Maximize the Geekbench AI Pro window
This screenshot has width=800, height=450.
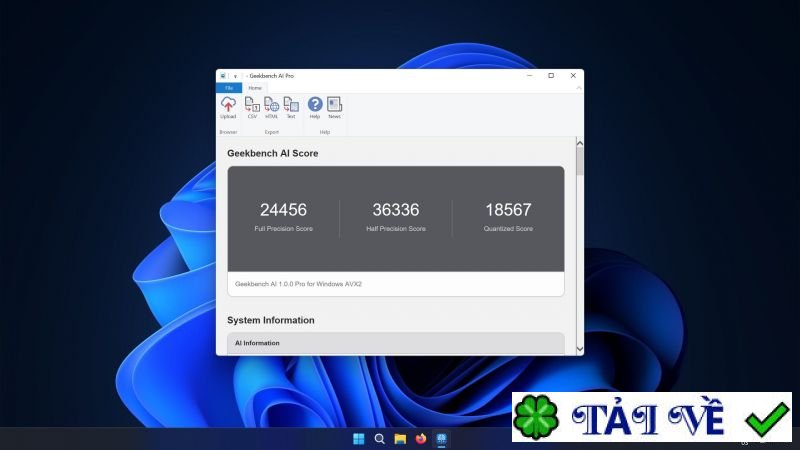pos(551,75)
